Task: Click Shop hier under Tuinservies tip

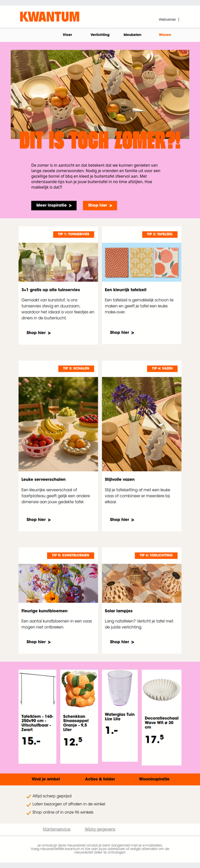Action: pyautogui.click(x=38, y=332)
